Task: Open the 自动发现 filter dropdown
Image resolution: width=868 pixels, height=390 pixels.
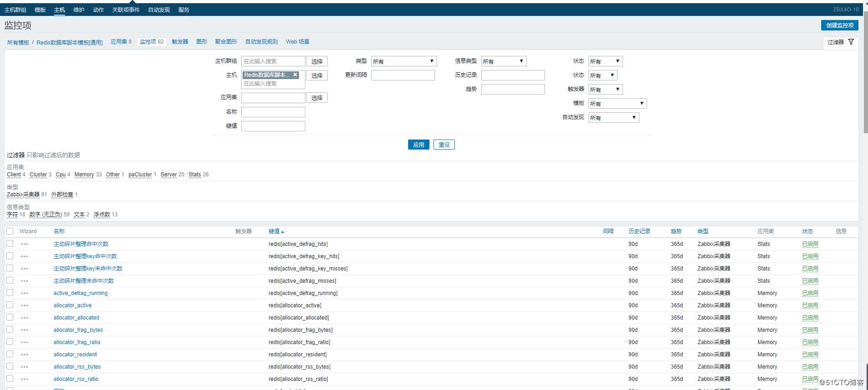Action: 614,118
